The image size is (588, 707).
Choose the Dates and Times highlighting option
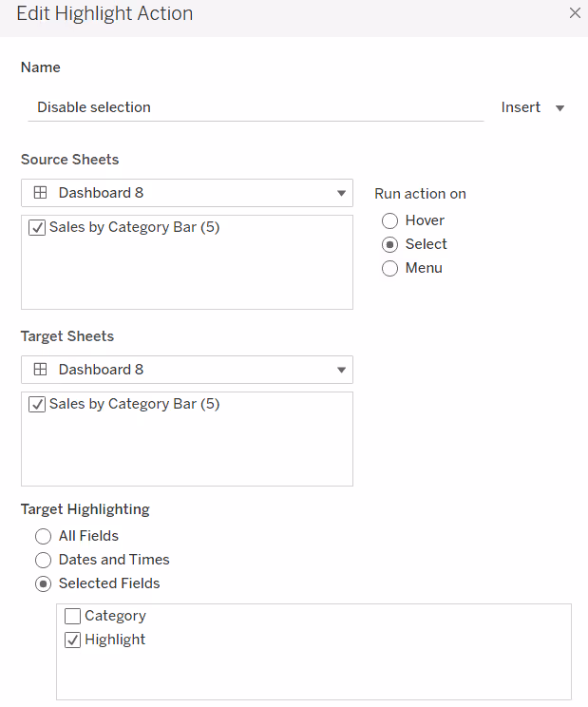[43, 560]
